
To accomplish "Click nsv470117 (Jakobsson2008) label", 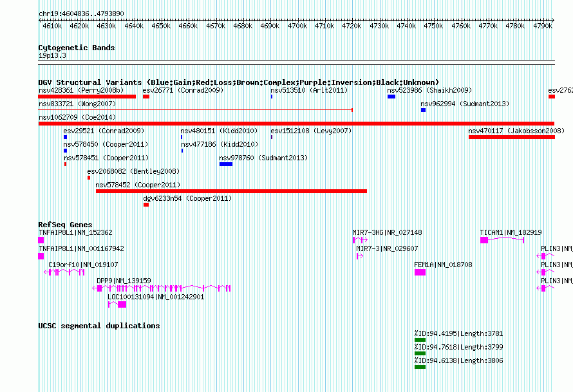I will pos(516,131).
